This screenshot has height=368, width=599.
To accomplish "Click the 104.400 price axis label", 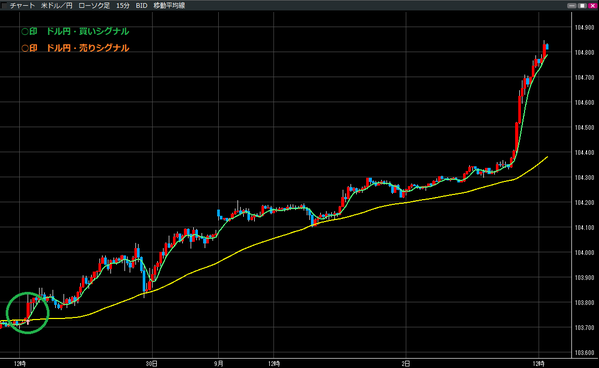I will [x=584, y=153].
